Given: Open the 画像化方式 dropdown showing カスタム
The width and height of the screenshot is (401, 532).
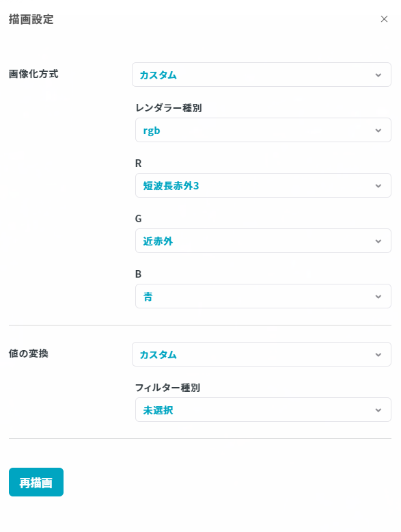Looking at the screenshot, I should (262, 75).
